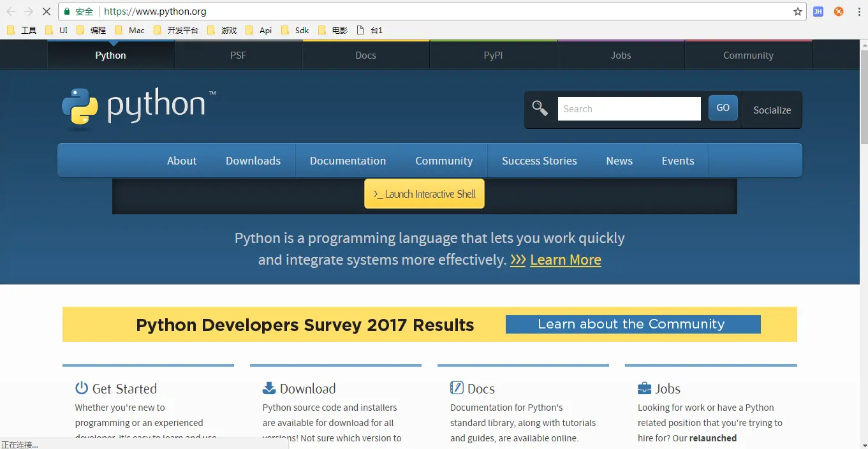
Task: Open the News menu
Action: pos(619,161)
